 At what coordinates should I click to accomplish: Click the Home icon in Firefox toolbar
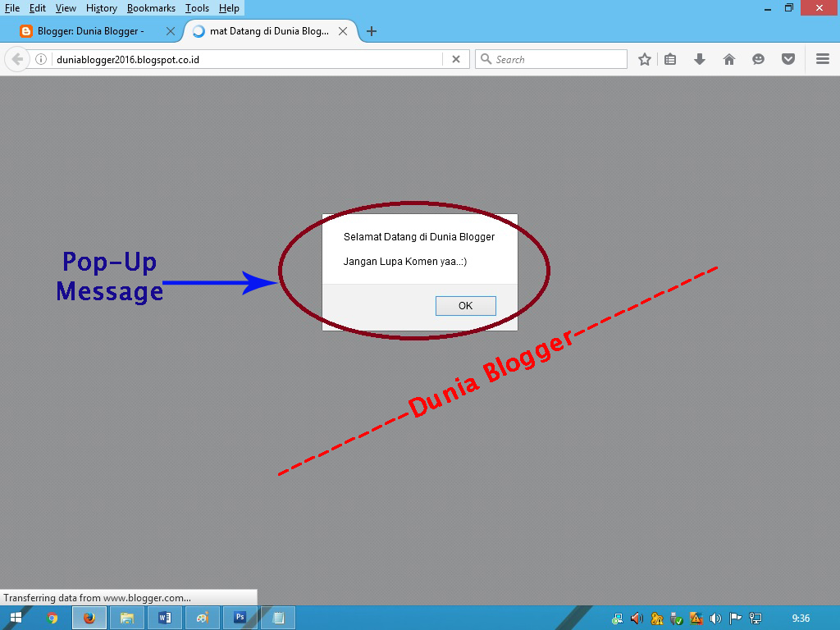(728, 59)
